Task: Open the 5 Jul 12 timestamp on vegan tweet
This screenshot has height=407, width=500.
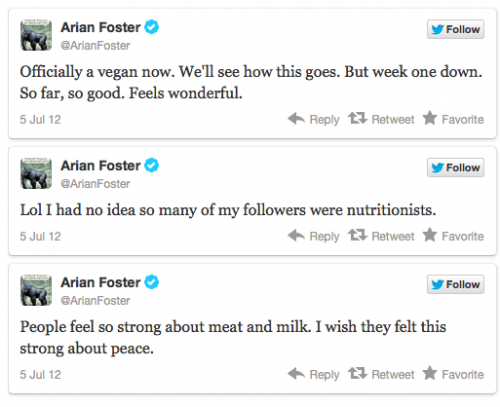Action: (40, 120)
